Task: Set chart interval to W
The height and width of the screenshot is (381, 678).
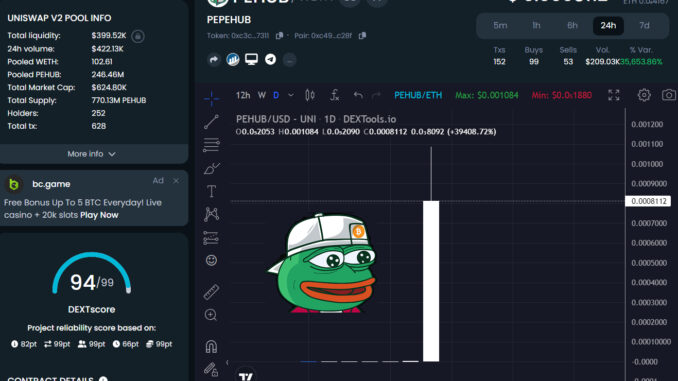Action: [262, 95]
